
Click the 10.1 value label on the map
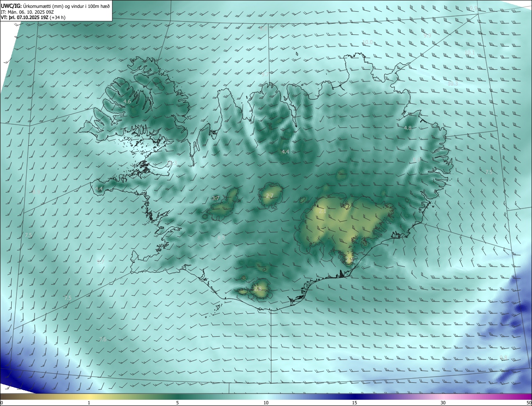(x=470, y=52)
